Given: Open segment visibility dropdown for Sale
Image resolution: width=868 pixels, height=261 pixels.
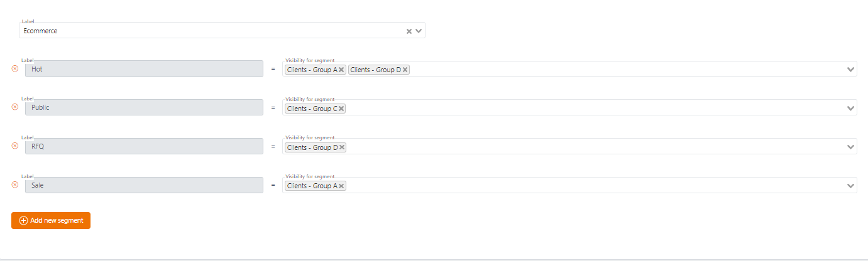Looking at the screenshot, I should (851, 186).
